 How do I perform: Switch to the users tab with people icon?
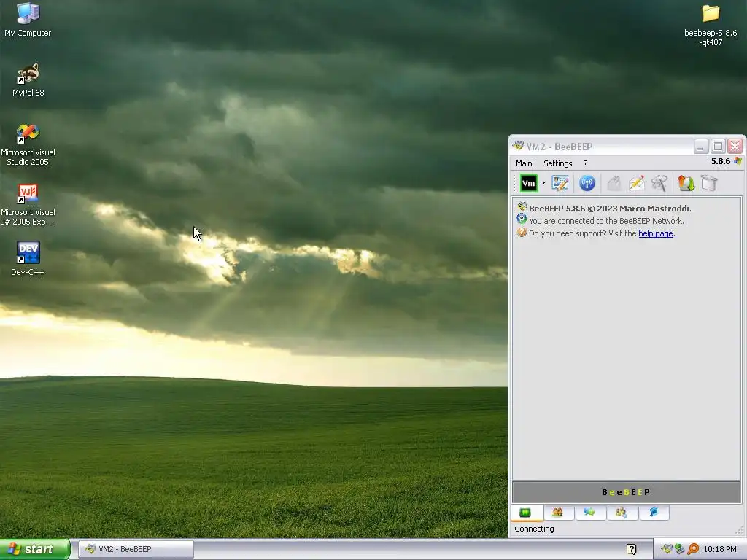tap(557, 513)
